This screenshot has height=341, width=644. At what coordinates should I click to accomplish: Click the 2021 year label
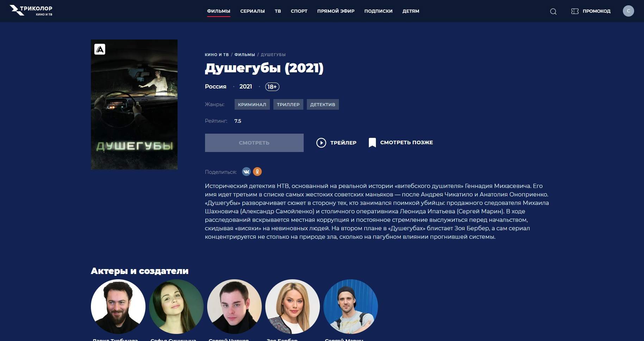(x=246, y=87)
